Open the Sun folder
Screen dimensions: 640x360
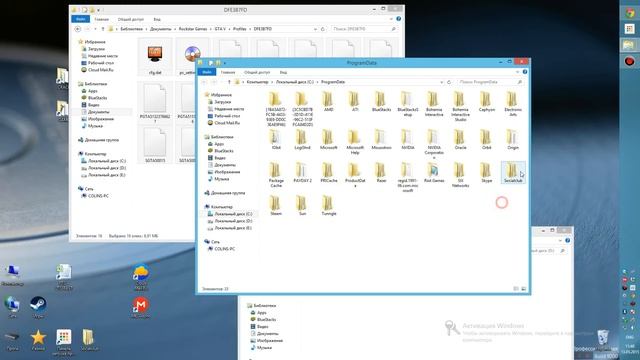coord(302,206)
